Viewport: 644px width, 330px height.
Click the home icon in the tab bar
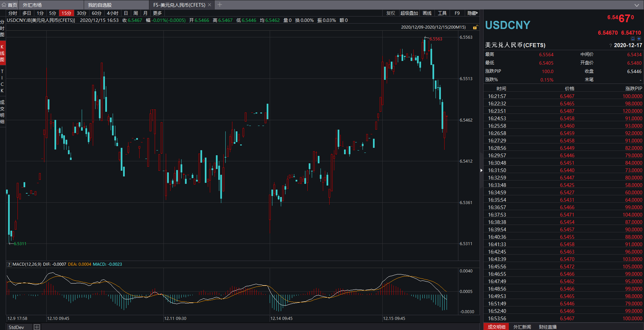[4, 5]
